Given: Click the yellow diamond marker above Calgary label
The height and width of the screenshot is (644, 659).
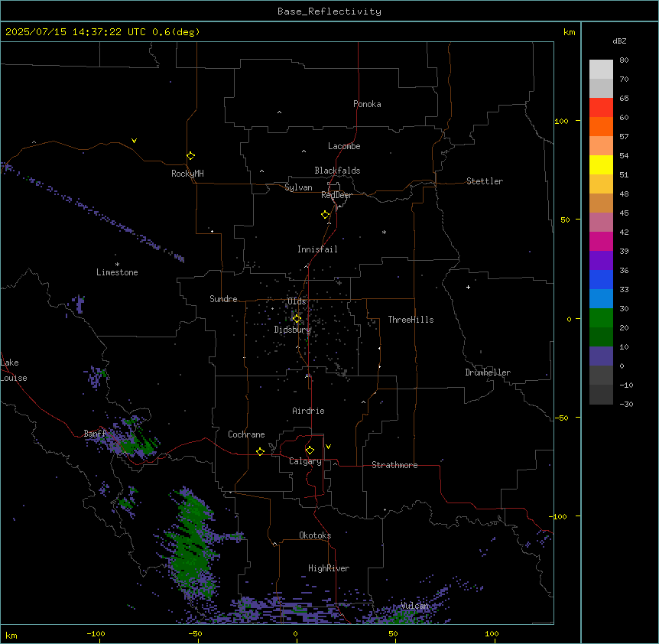Looking at the screenshot, I should [310, 450].
